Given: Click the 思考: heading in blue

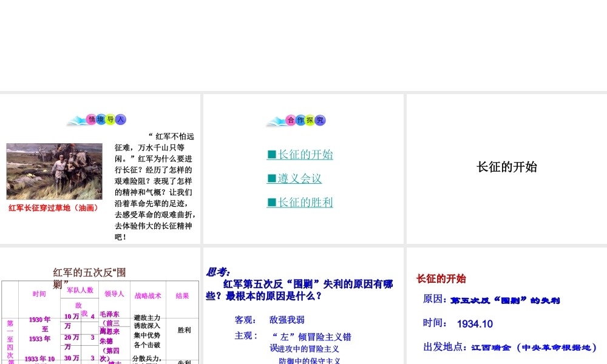Looking at the screenshot, I should pyautogui.click(x=219, y=272).
